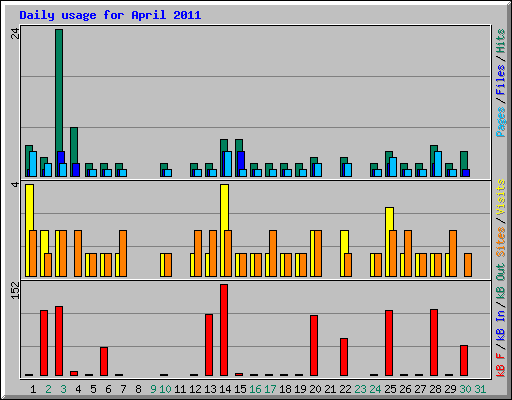Screen dimensions: 512x400
Task: Click the 'Daily usage for April 2011' title
Action: (x=110, y=15)
